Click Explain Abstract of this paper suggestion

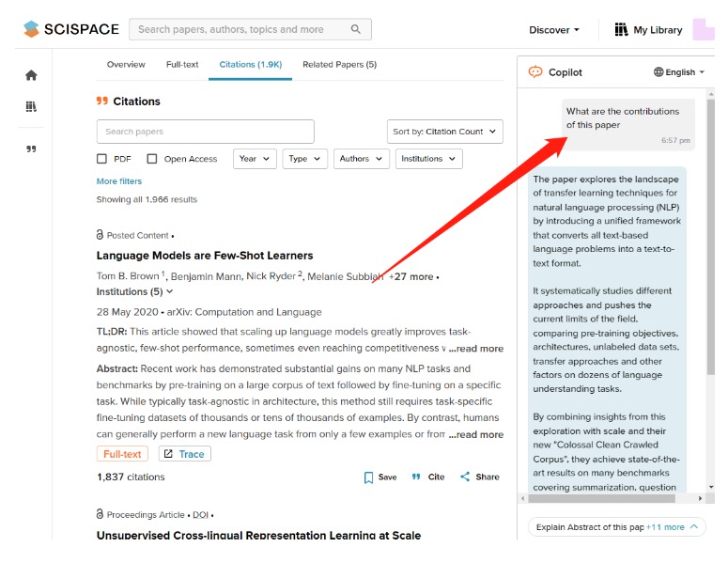(x=590, y=526)
